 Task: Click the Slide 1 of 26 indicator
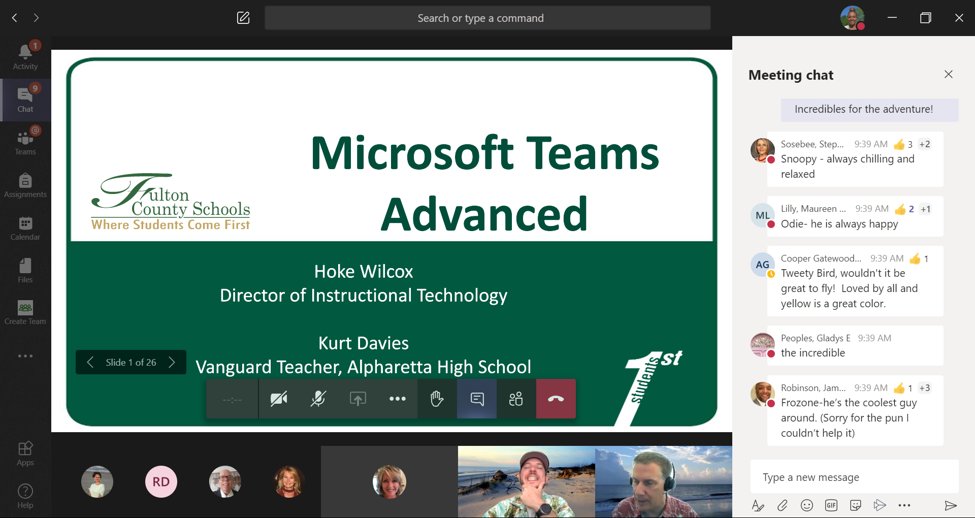(x=131, y=362)
